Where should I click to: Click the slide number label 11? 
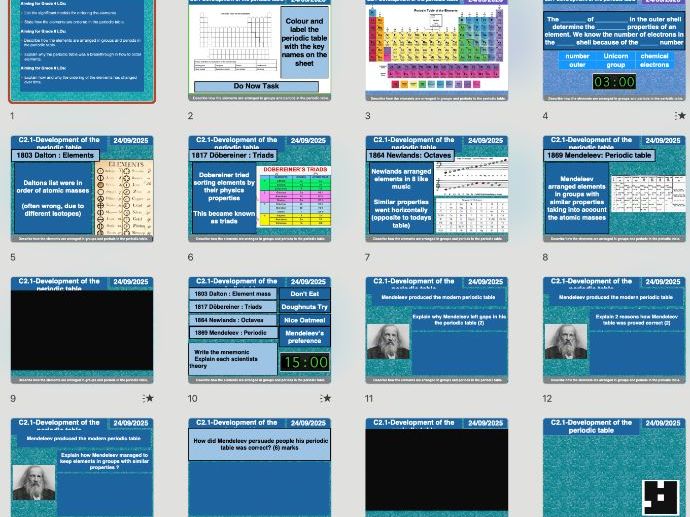pos(369,399)
